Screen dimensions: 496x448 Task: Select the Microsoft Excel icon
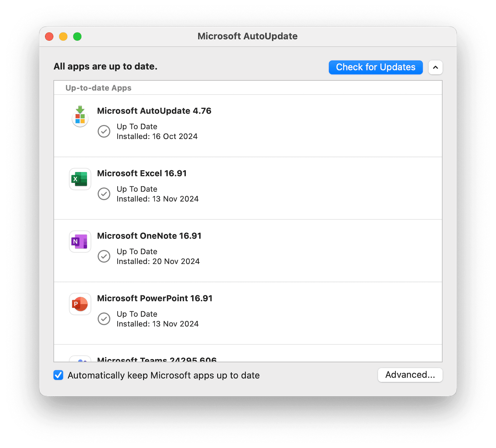(x=80, y=179)
